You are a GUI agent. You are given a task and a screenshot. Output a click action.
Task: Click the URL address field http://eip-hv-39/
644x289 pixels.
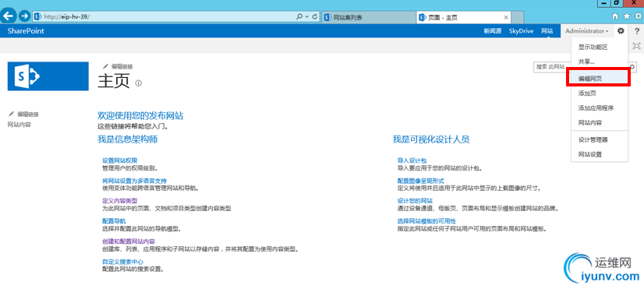pos(164,17)
